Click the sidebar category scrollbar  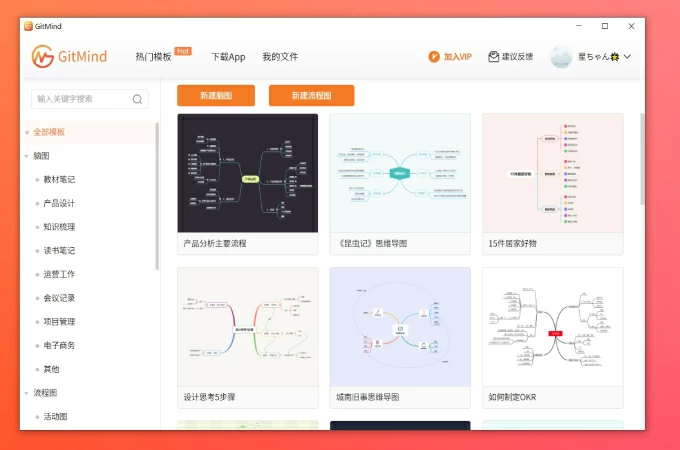[157, 196]
